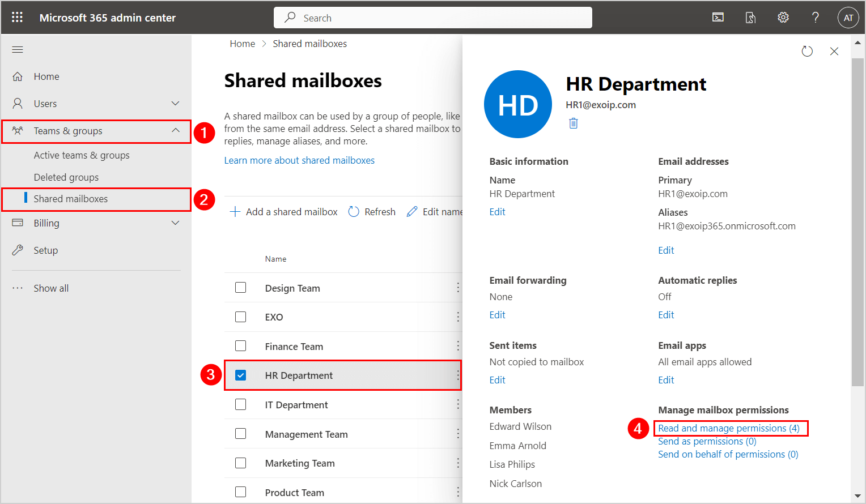The height and width of the screenshot is (504, 866).
Task: Uncheck the HR Department checkbox
Action: coord(241,375)
